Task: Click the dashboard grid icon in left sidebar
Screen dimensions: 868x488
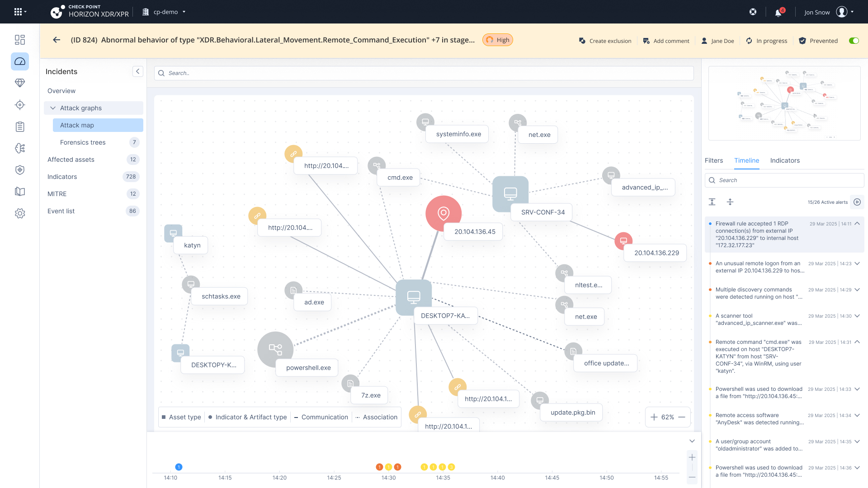Action: click(x=20, y=40)
